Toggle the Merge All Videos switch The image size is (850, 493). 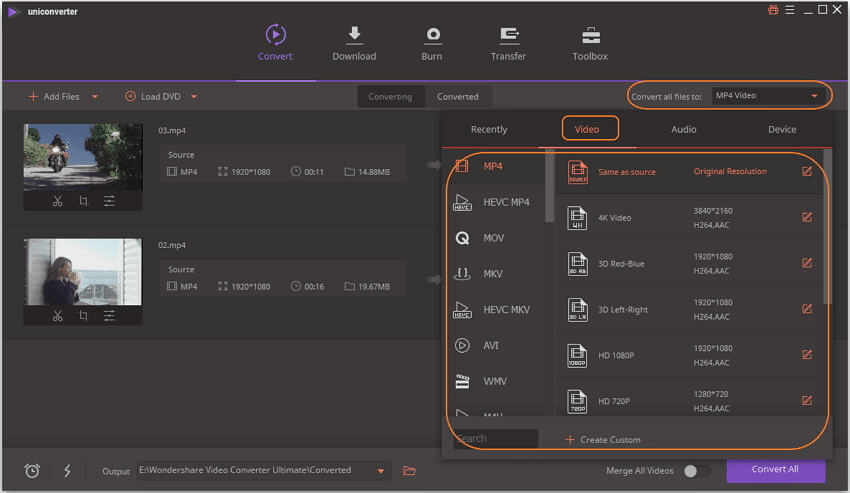tap(696, 471)
